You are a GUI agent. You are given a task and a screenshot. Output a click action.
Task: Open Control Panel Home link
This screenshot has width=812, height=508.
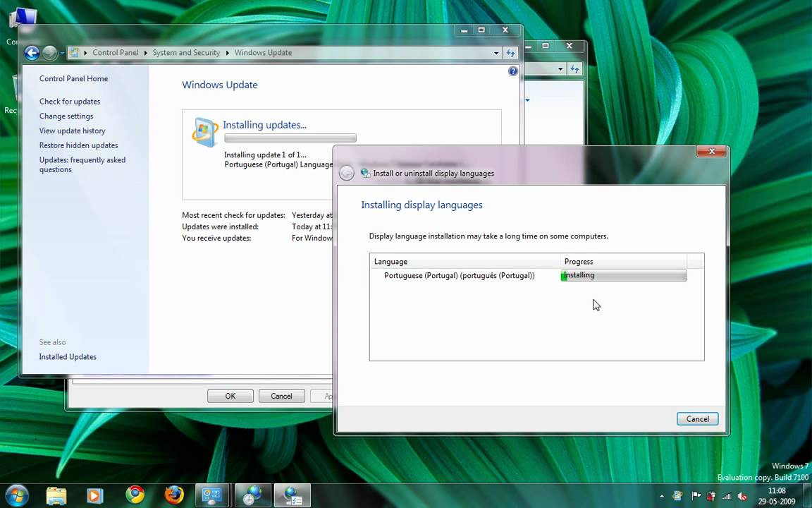[73, 78]
